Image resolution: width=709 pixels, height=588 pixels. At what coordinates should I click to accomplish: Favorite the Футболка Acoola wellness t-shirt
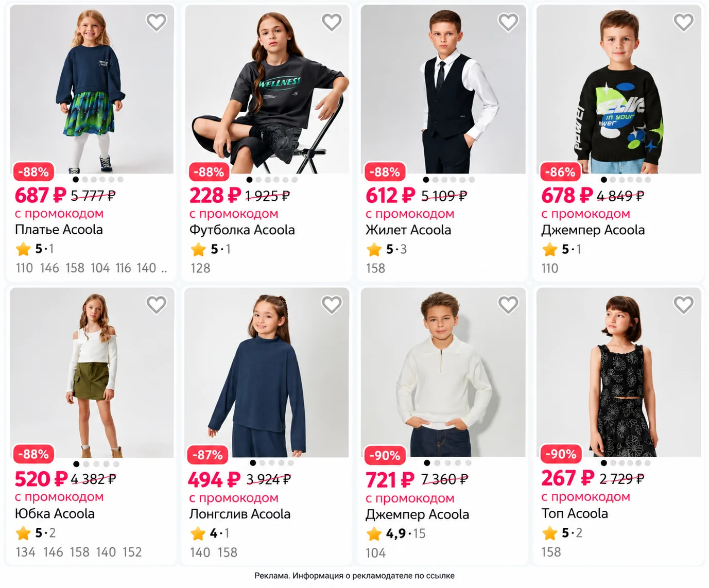[x=332, y=22]
